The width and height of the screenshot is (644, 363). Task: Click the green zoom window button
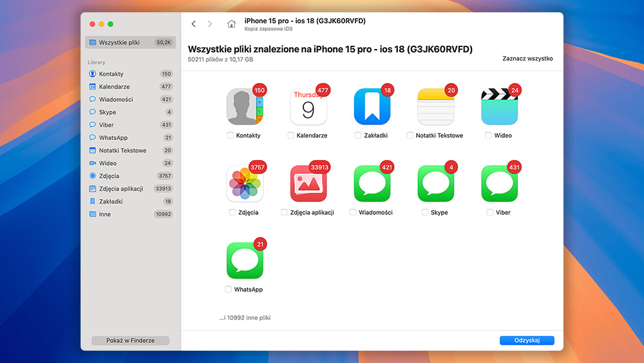tap(111, 25)
